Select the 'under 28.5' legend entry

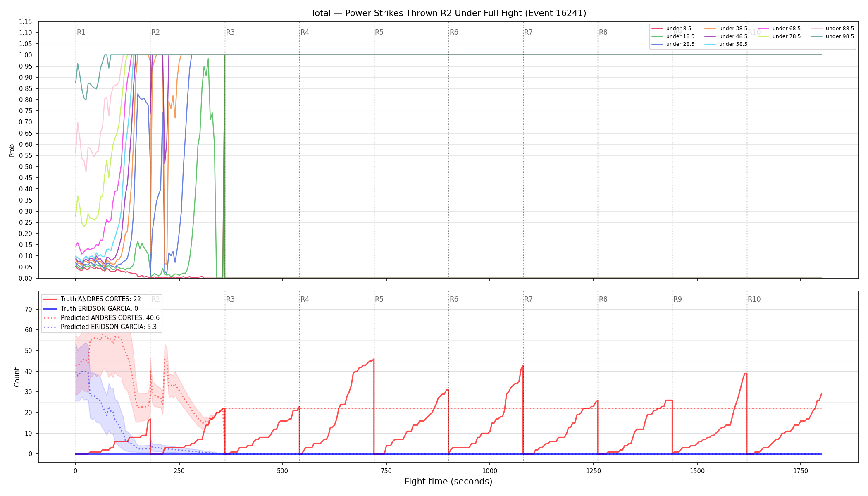[673, 44]
